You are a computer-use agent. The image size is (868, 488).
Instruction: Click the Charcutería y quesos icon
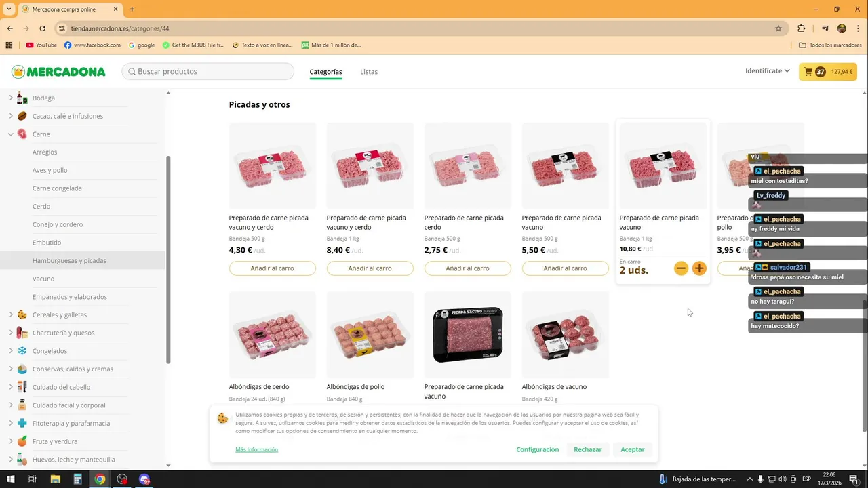click(x=22, y=333)
